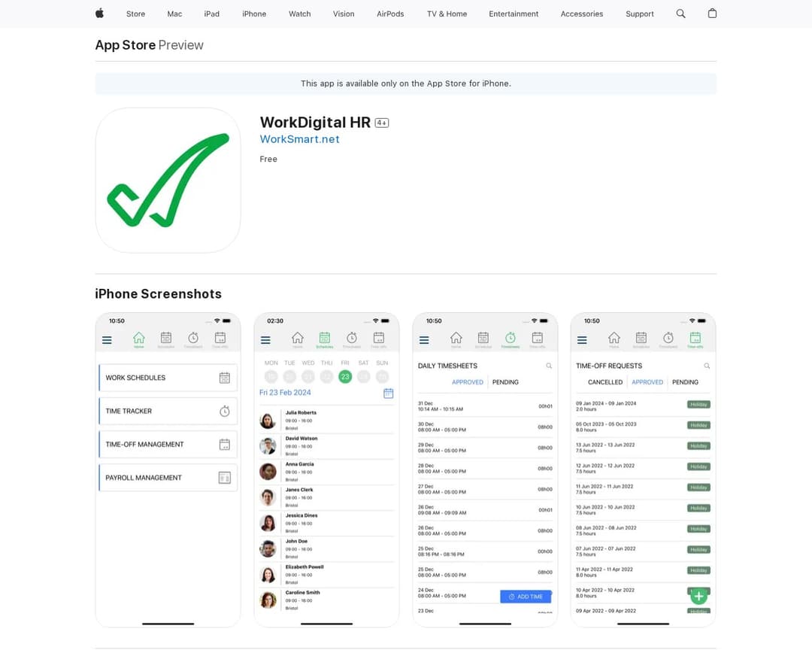Click the sheet icon beside PAYROLL MANAGEMENT
The image size is (812, 650).
[224, 478]
